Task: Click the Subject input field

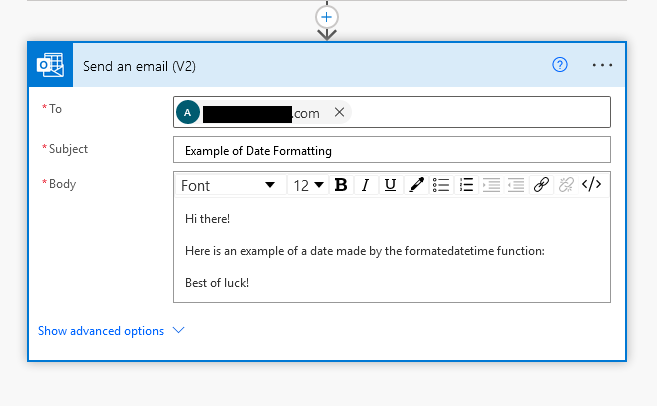Action: (391, 150)
